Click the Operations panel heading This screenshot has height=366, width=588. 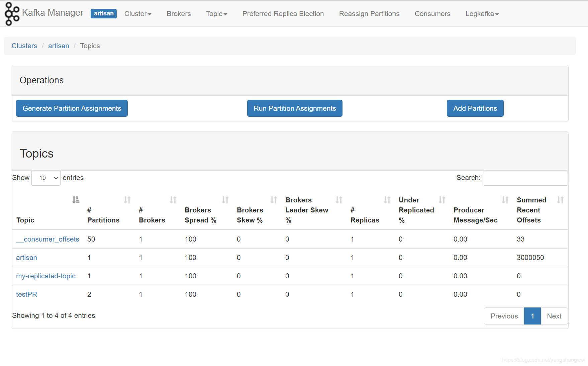(x=41, y=80)
